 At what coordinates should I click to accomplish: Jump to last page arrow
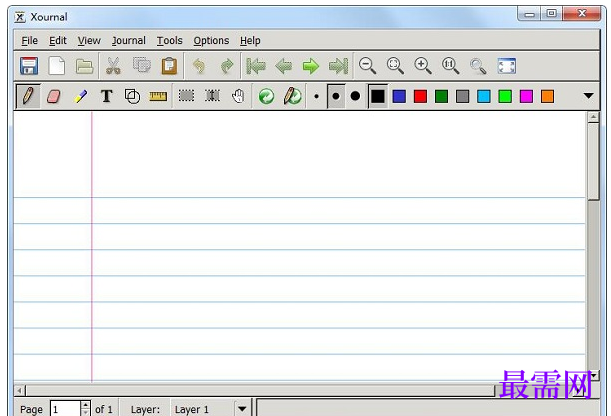click(x=338, y=66)
